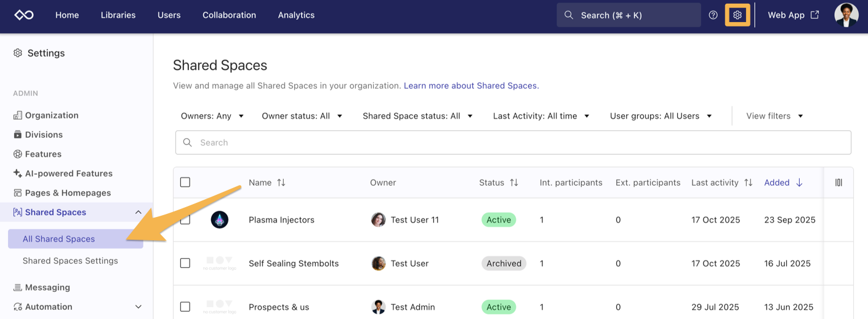
Task: Click the Divisions icon in sidebar
Action: point(18,135)
